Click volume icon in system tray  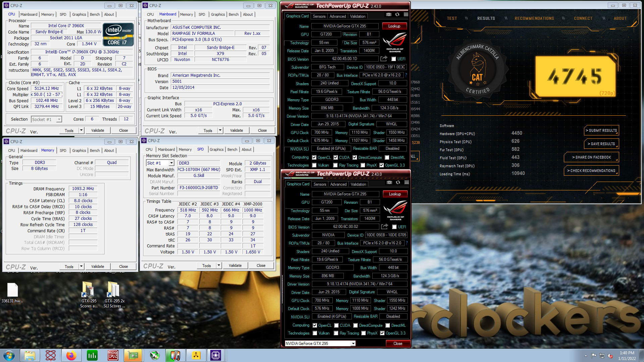pos(610,356)
